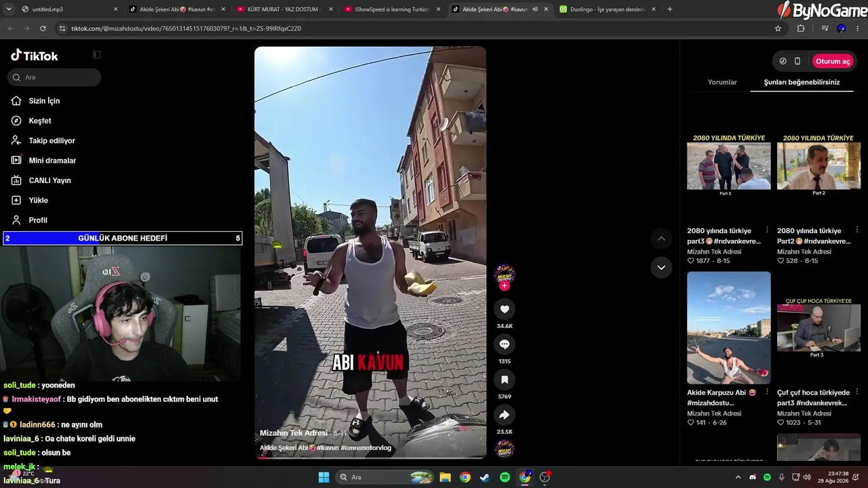Click the Windows taskbar search box
The image size is (868, 488).
(x=384, y=477)
